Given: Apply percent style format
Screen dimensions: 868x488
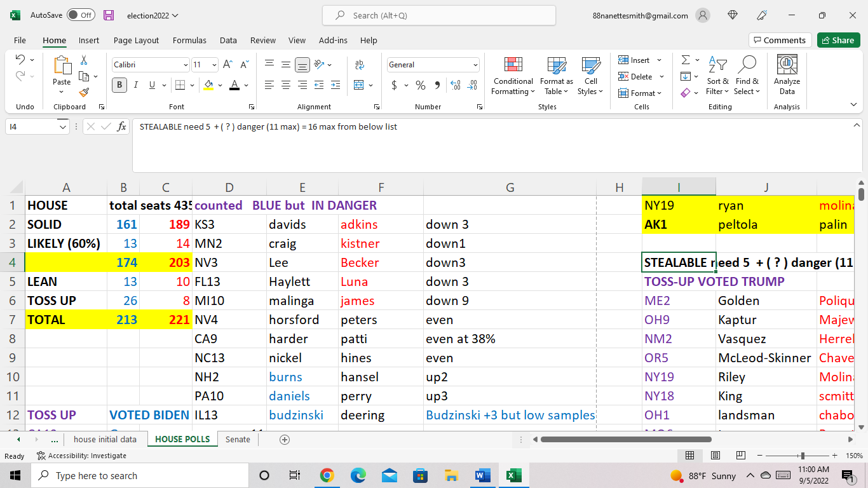Looking at the screenshot, I should pyautogui.click(x=420, y=85).
